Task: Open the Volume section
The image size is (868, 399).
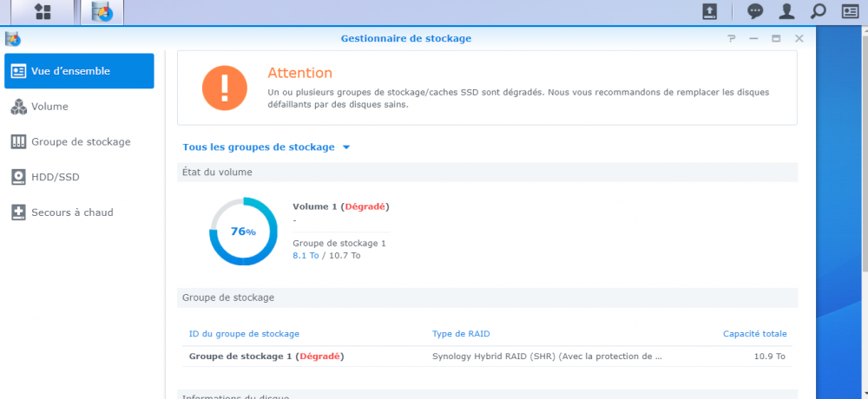Action: point(49,107)
